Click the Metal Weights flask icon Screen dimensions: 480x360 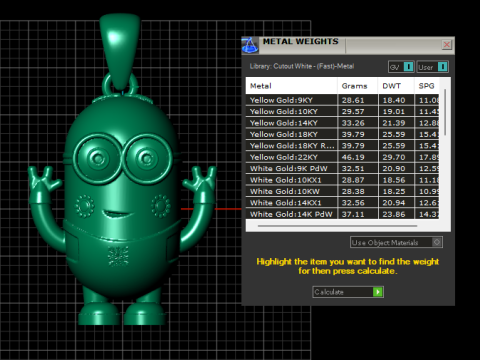coord(250,46)
